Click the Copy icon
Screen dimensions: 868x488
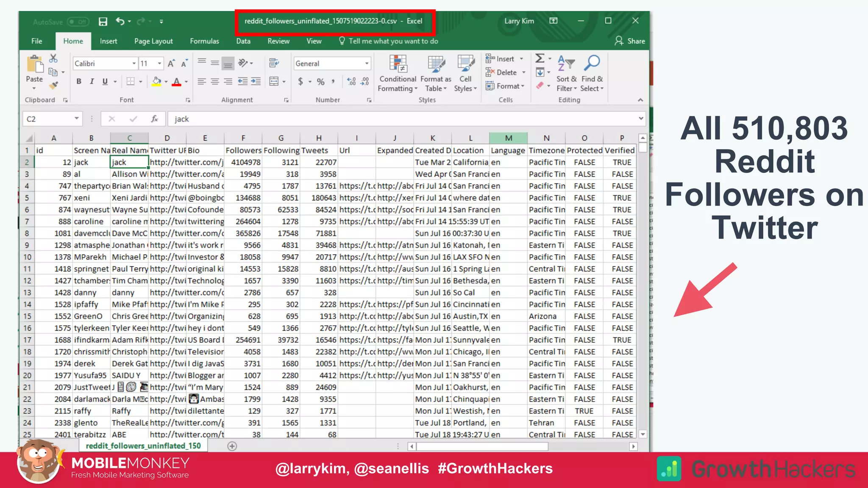pyautogui.click(x=53, y=72)
